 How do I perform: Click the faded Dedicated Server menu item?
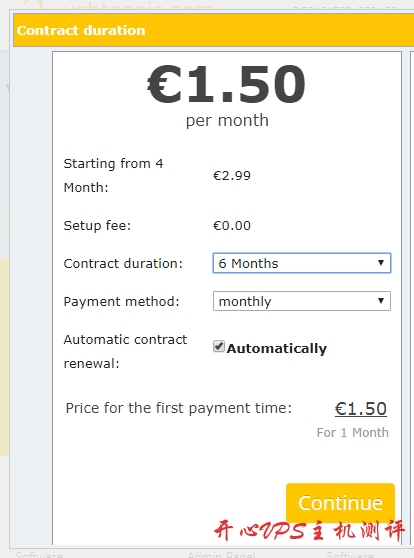click(345, 8)
